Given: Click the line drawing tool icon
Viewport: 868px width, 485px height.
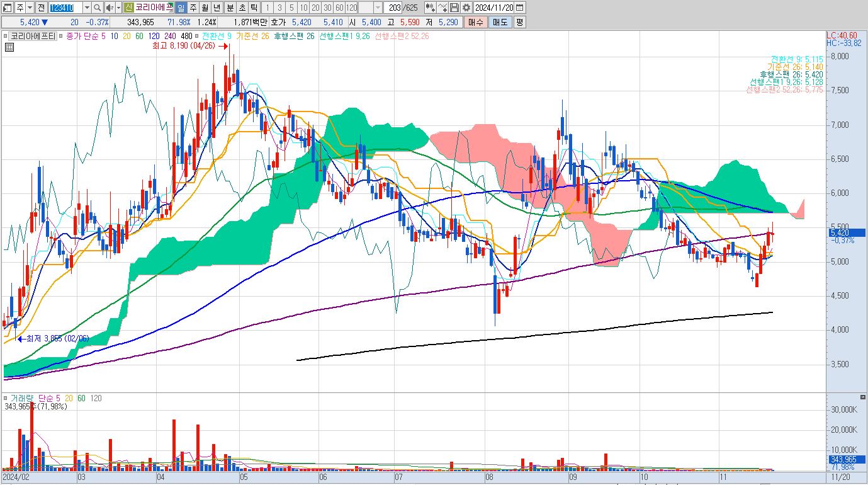Looking at the screenshot, I should [442, 8].
